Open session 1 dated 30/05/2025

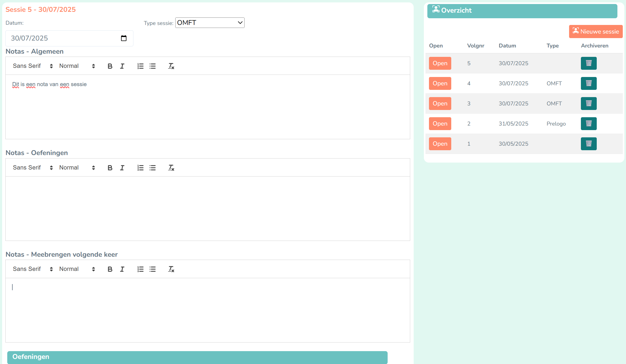point(440,144)
